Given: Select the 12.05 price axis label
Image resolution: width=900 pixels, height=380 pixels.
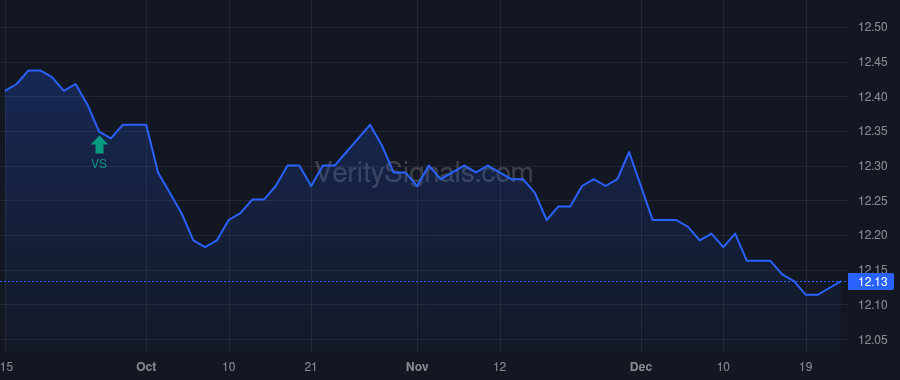Looking at the screenshot, I should point(872,340).
